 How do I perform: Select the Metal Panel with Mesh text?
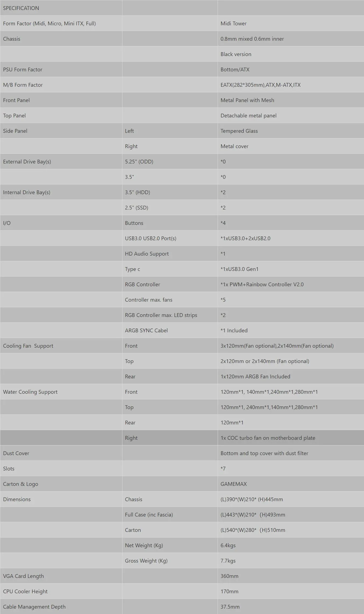[247, 100]
